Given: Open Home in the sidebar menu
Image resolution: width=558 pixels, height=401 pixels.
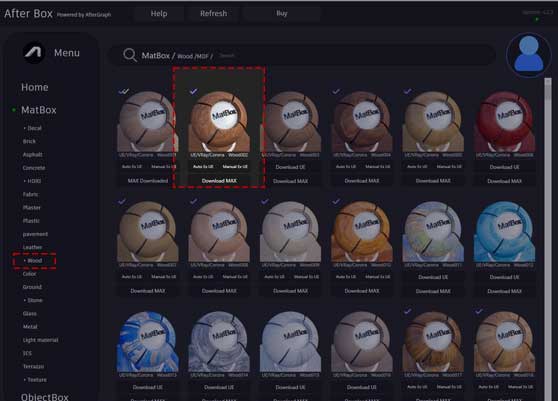Looking at the screenshot, I should (35, 87).
